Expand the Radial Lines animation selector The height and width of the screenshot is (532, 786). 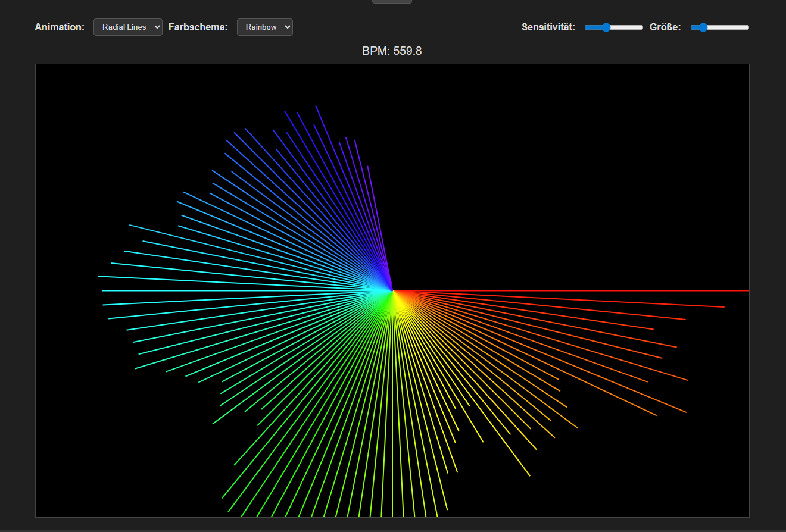[127, 27]
